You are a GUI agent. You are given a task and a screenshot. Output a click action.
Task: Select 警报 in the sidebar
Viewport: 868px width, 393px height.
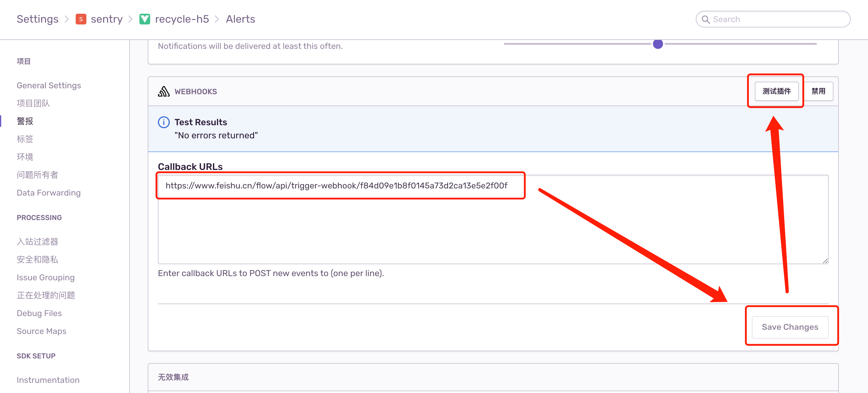[25, 121]
